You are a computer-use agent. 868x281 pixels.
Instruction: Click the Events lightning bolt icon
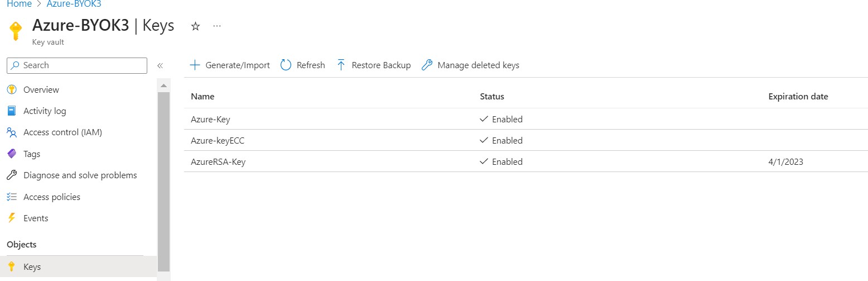pyautogui.click(x=12, y=218)
